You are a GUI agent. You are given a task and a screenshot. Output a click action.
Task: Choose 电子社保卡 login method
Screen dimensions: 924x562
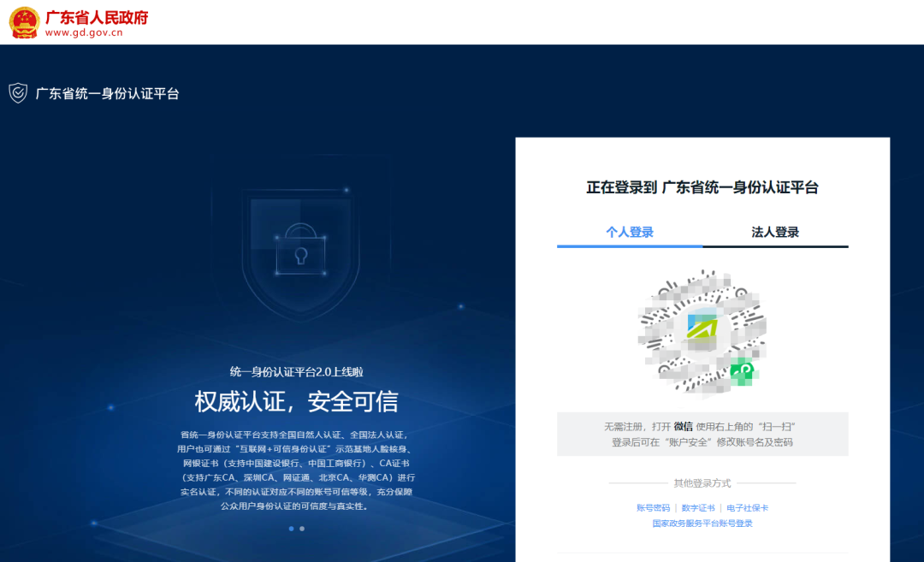747,508
